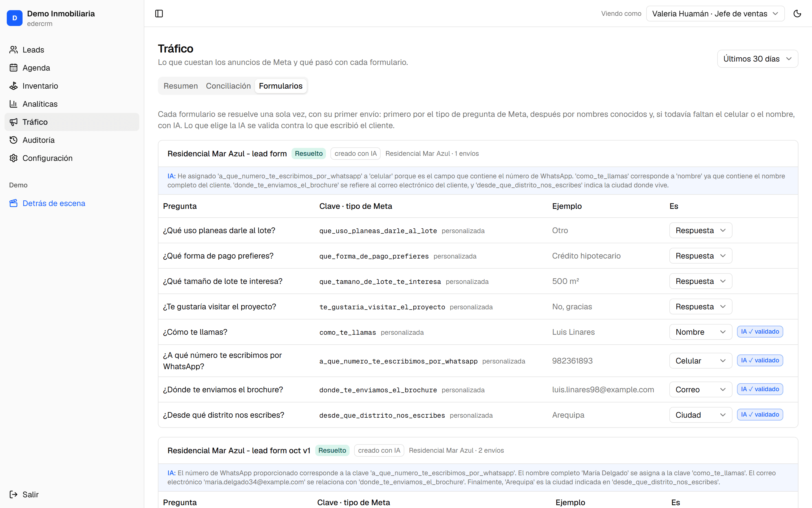Viewport: 812px width, 508px height.
Task: Open the Nombre dropdown for ¿Cómo te llamas?
Action: [700, 332]
